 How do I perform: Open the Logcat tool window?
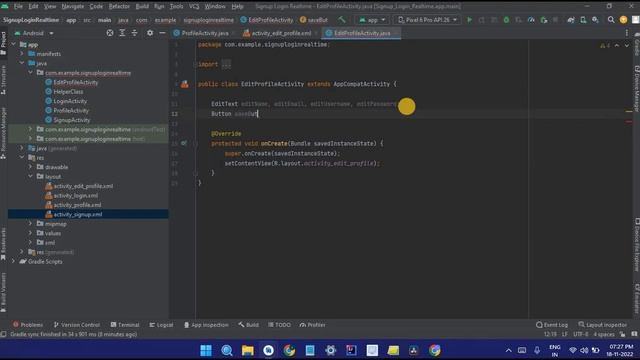[x=161, y=325]
